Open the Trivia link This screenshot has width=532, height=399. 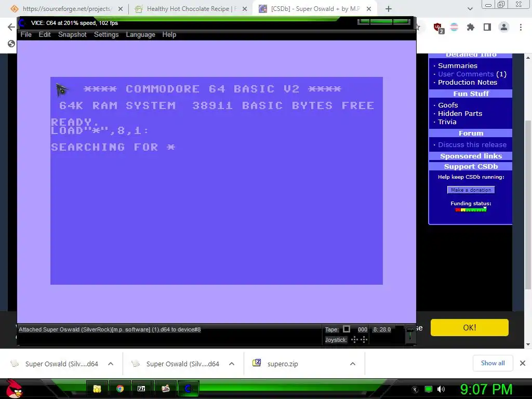coord(447,122)
